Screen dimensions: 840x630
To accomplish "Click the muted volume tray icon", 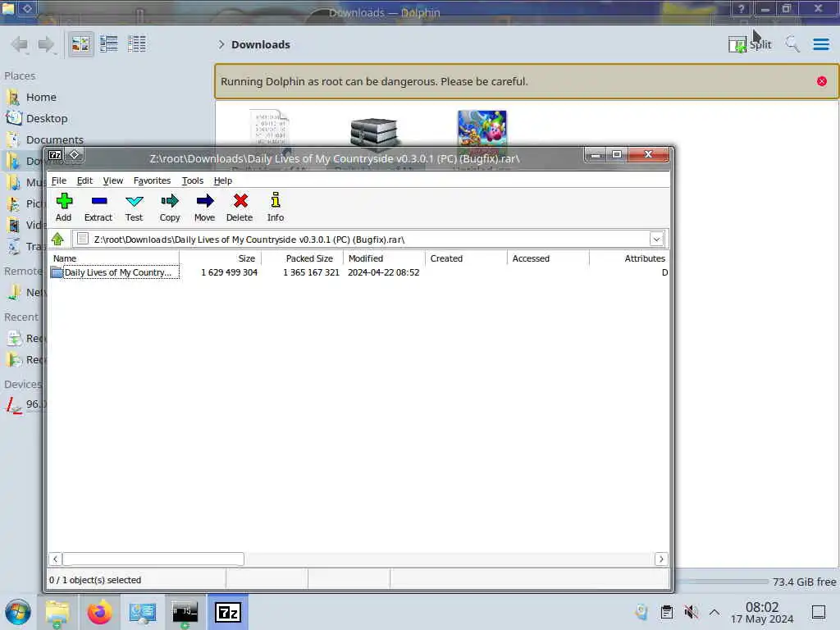I will [691, 612].
